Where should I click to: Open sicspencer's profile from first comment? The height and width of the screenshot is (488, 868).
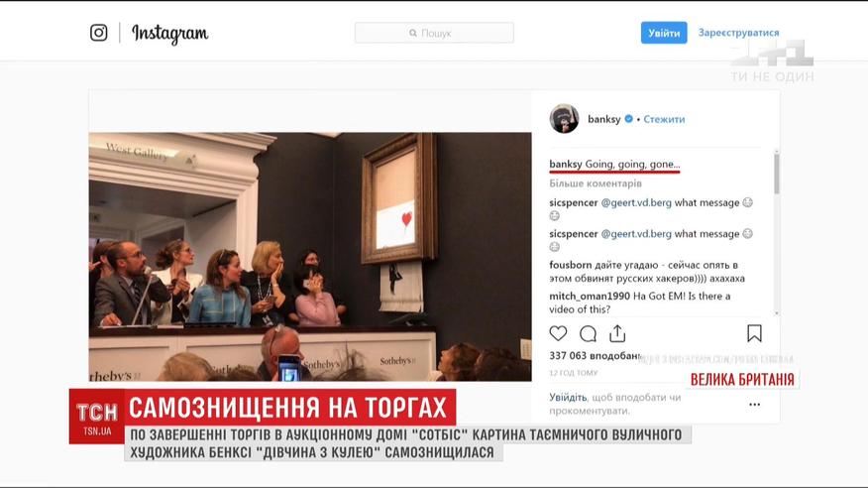[x=573, y=202]
